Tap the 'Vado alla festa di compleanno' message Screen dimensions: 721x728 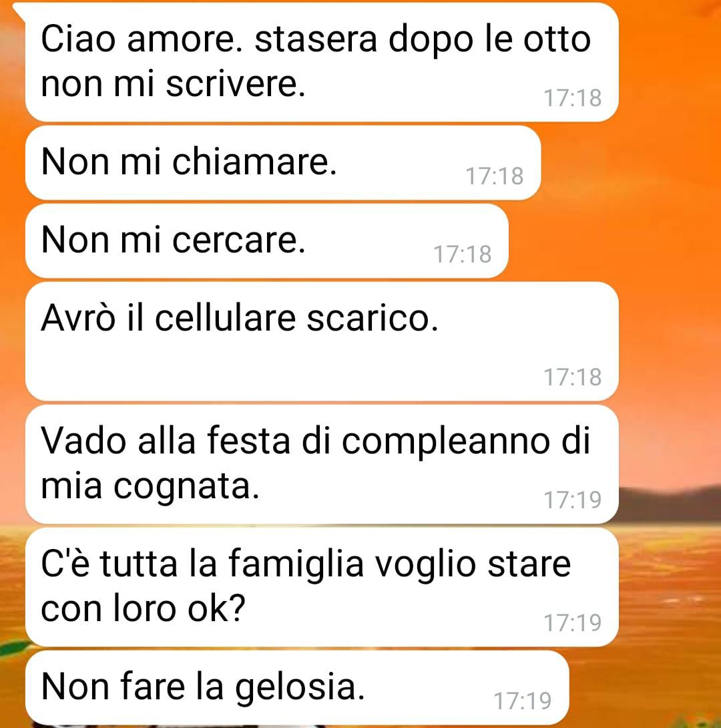click(322, 464)
